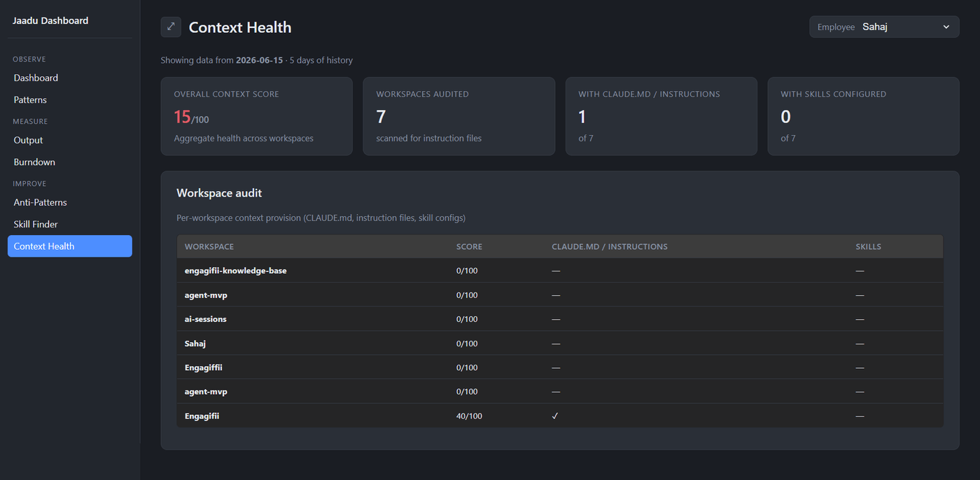Open Skill Finder in the sidebar
Screen dimensions: 980x480
click(x=69, y=224)
